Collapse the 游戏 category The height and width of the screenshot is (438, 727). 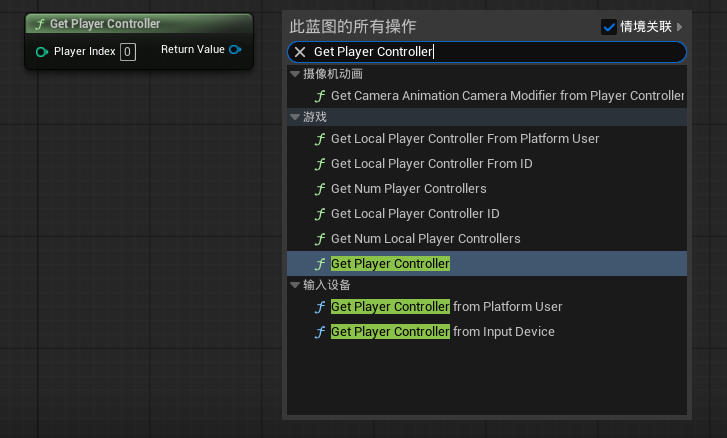(295, 117)
